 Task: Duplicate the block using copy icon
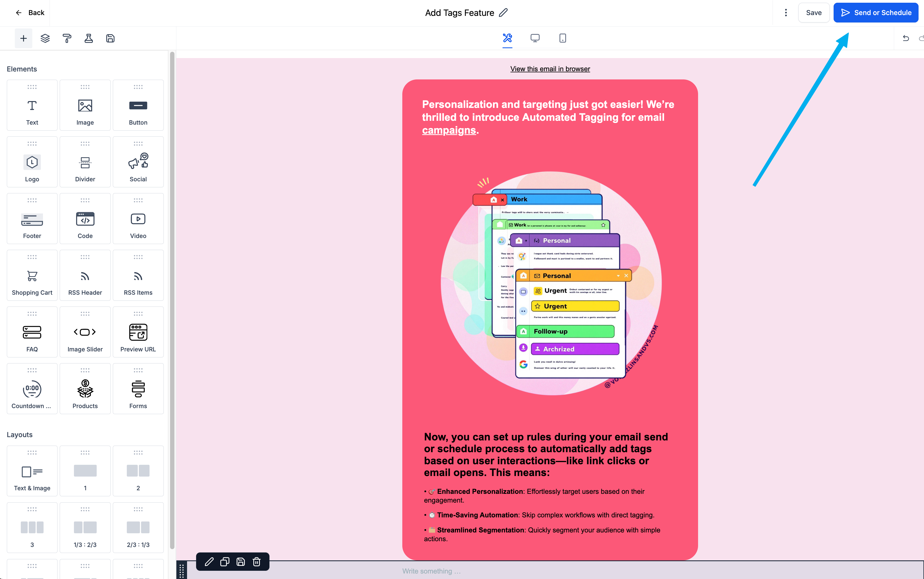(x=225, y=562)
